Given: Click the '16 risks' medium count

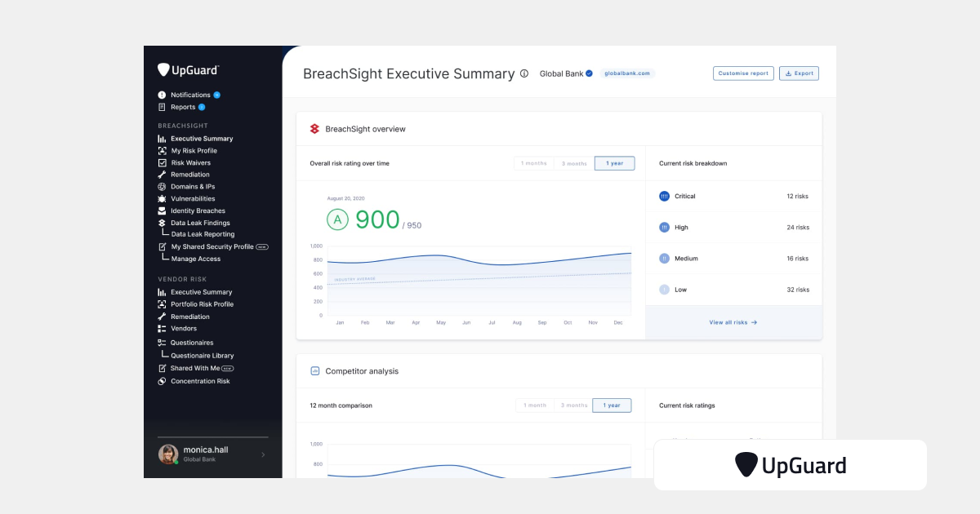Looking at the screenshot, I should (x=798, y=259).
